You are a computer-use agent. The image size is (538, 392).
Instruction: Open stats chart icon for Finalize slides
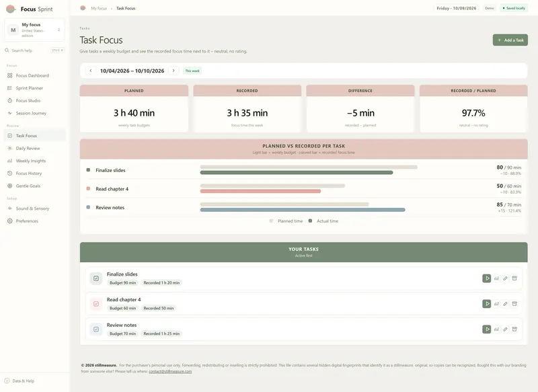[x=496, y=278]
